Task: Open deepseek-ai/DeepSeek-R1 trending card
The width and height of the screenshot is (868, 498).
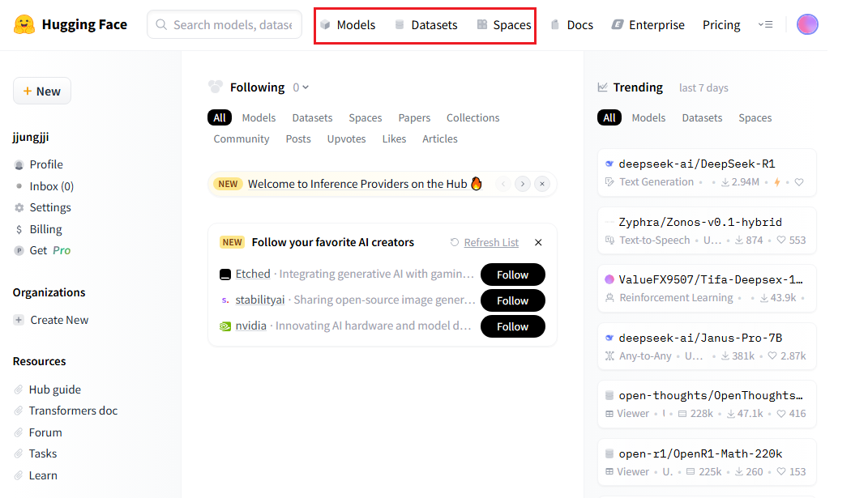Action: click(x=707, y=172)
